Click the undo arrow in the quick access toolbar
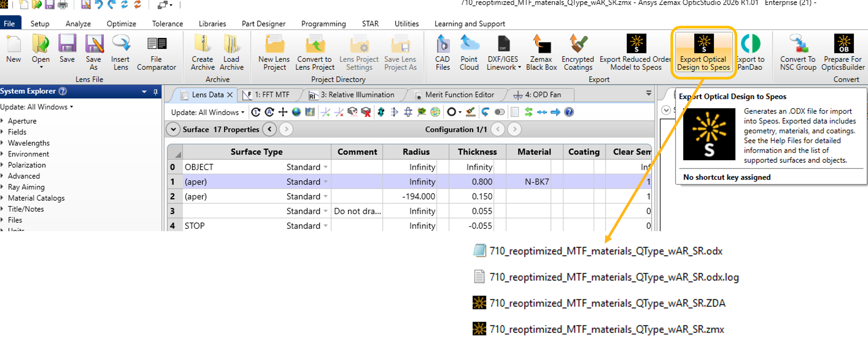 [x=98, y=4]
